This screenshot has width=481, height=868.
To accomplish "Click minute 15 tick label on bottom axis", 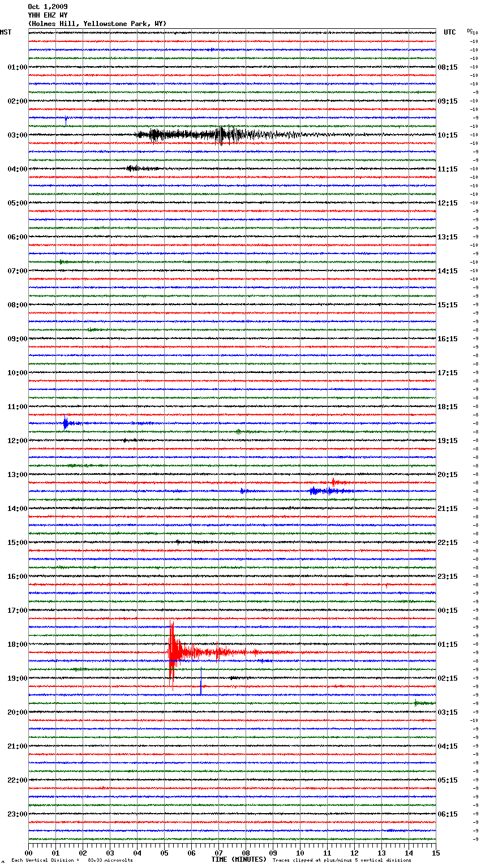I will (436, 853).
